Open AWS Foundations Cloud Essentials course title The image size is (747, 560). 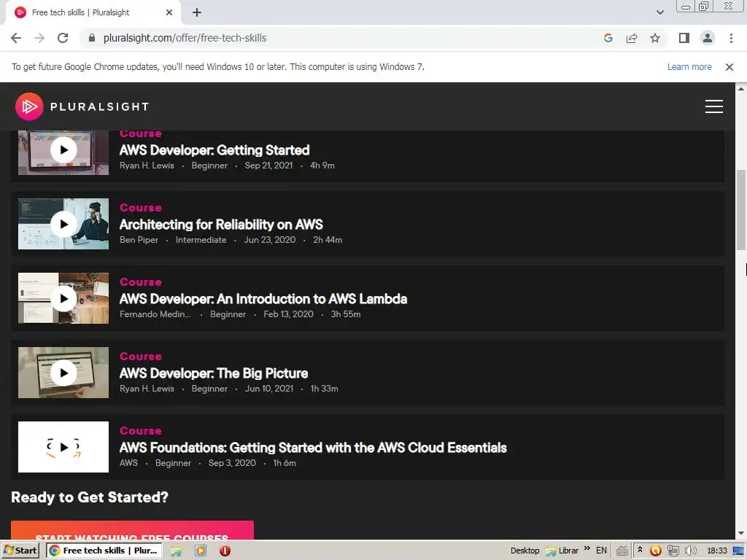[x=313, y=448]
